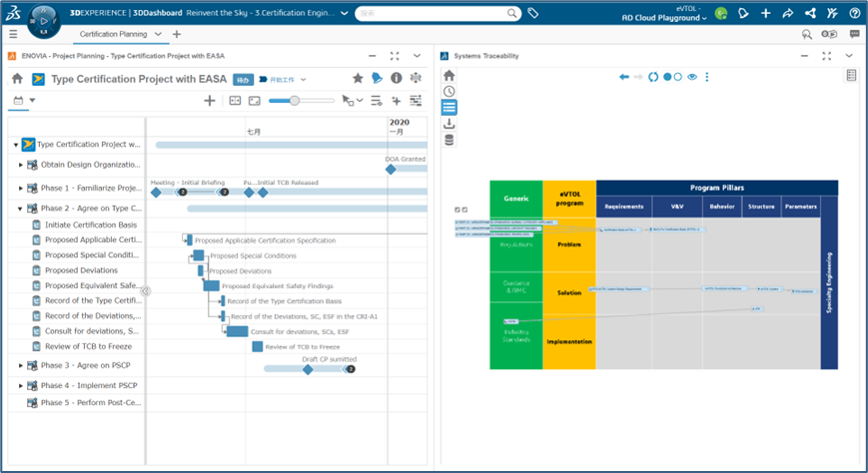The height and width of the screenshot is (473, 868).
Task: Click the top search input field
Action: 432,13
